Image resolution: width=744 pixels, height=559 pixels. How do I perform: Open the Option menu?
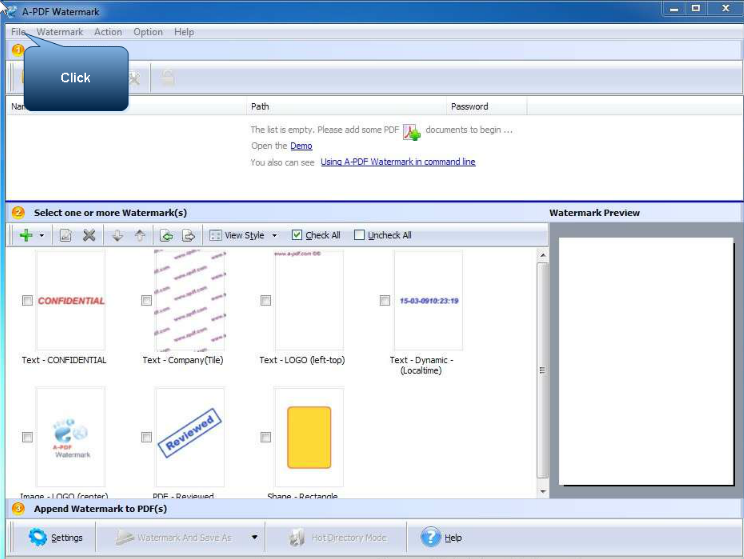pyautogui.click(x=148, y=32)
